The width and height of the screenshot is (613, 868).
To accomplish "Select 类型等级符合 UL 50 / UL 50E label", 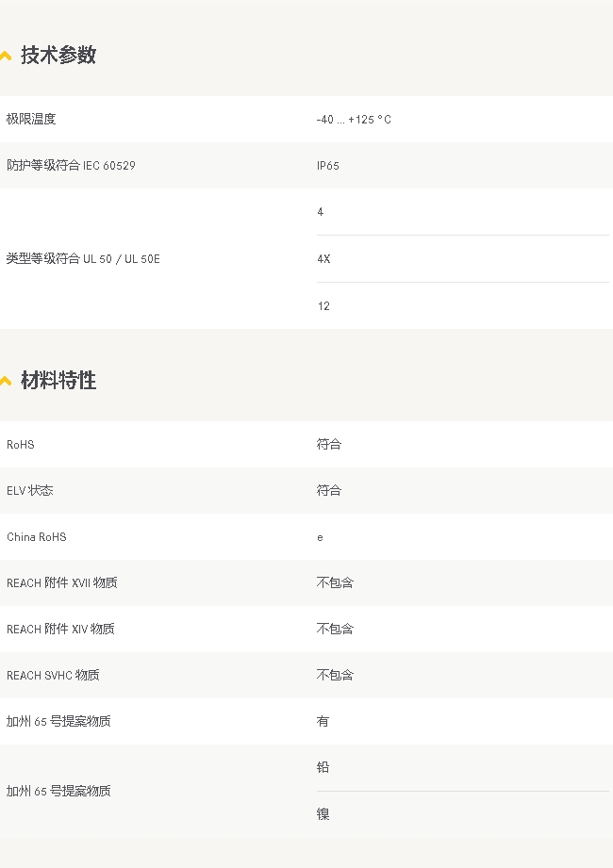I will (83, 258).
